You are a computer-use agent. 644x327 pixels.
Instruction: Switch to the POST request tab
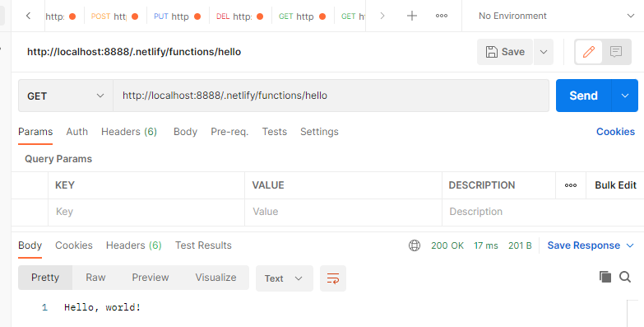tap(115, 16)
